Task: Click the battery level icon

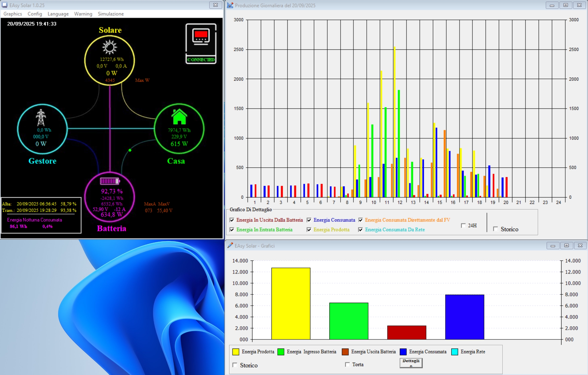Action: (110, 181)
